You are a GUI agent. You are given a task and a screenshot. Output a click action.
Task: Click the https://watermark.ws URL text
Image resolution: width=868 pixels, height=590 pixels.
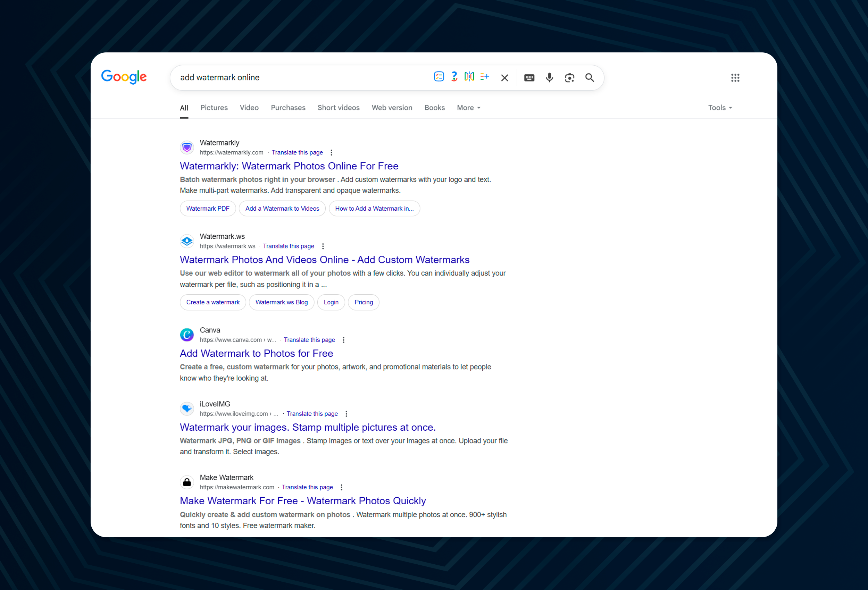[x=227, y=246]
